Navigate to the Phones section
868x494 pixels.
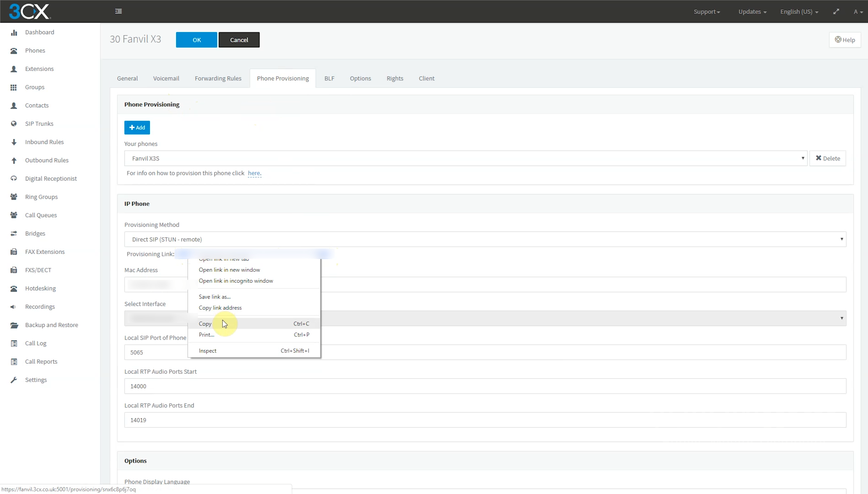(35, 50)
